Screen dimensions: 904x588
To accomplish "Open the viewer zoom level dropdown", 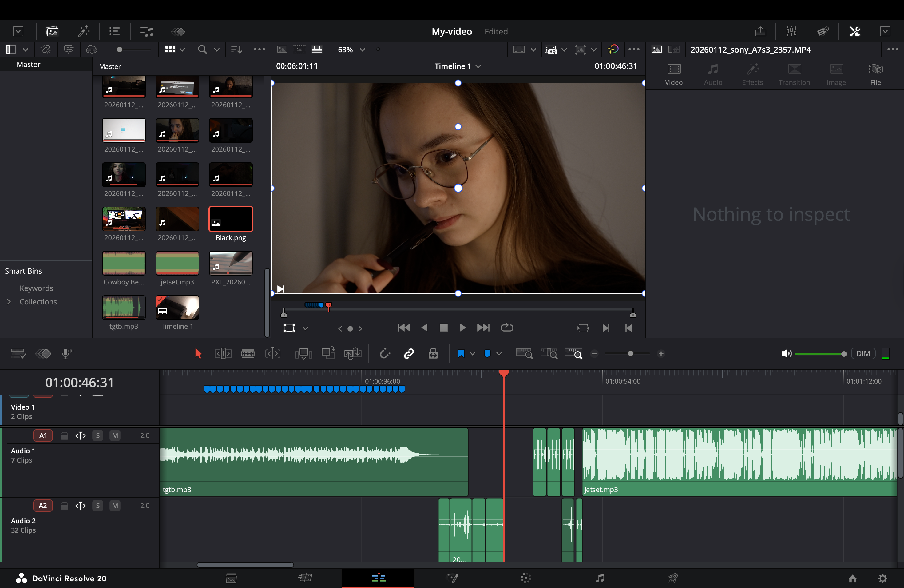I will coord(350,50).
